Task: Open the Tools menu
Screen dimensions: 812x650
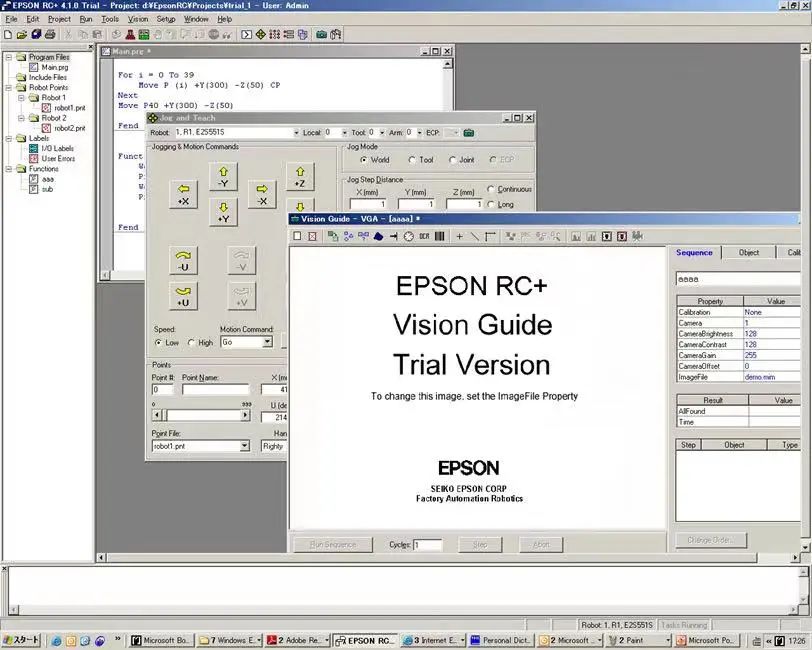Action: pyautogui.click(x=110, y=19)
